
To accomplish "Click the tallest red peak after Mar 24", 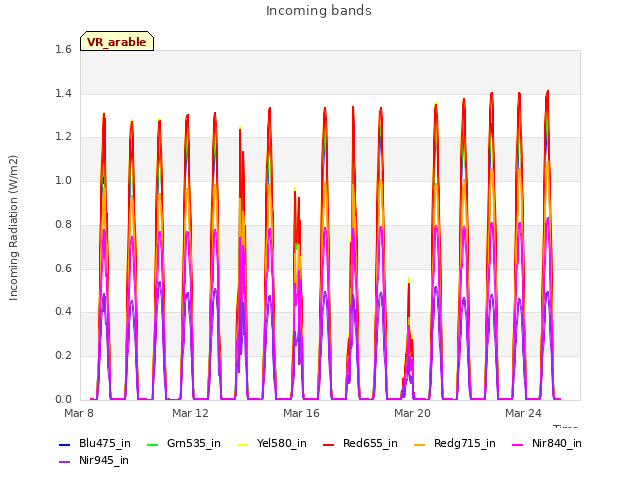I will click(x=547, y=93).
